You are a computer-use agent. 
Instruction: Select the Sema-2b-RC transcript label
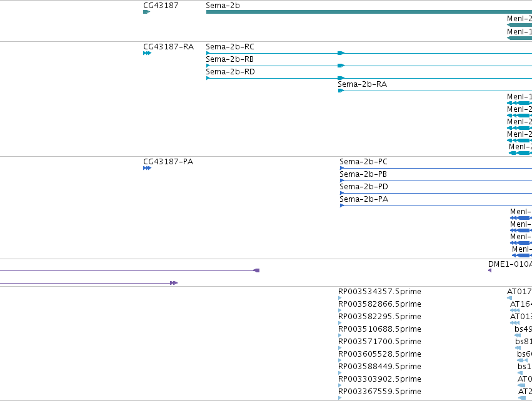[229, 47]
